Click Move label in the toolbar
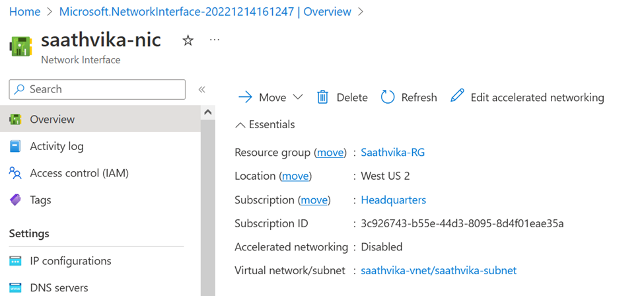 (x=272, y=97)
